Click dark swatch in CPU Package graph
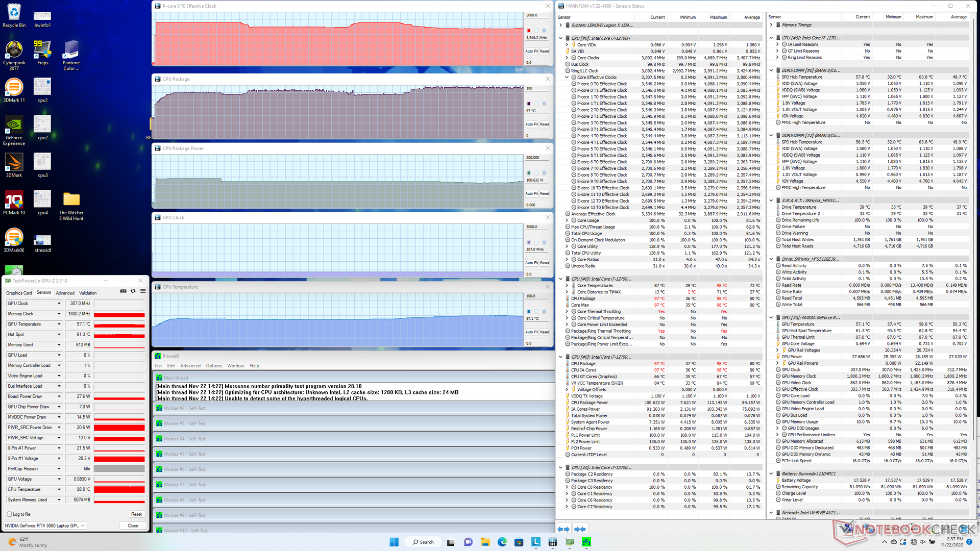The image size is (980, 551). point(529,104)
